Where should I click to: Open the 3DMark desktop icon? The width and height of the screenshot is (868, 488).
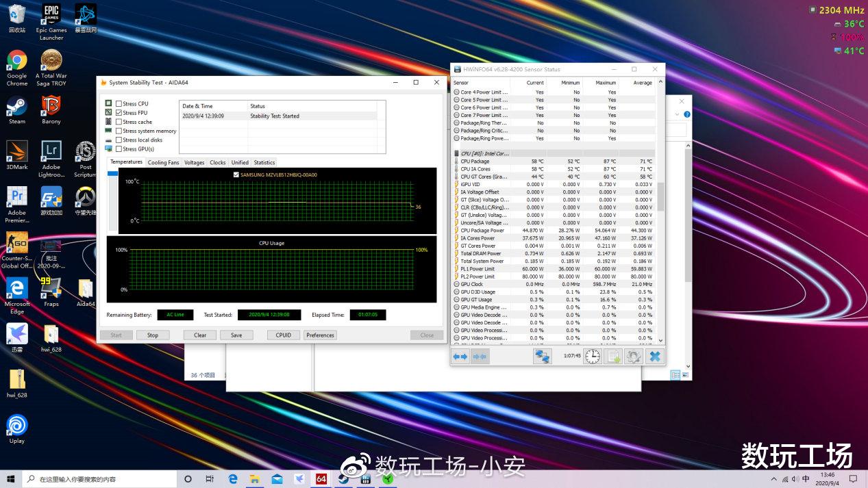point(16,155)
